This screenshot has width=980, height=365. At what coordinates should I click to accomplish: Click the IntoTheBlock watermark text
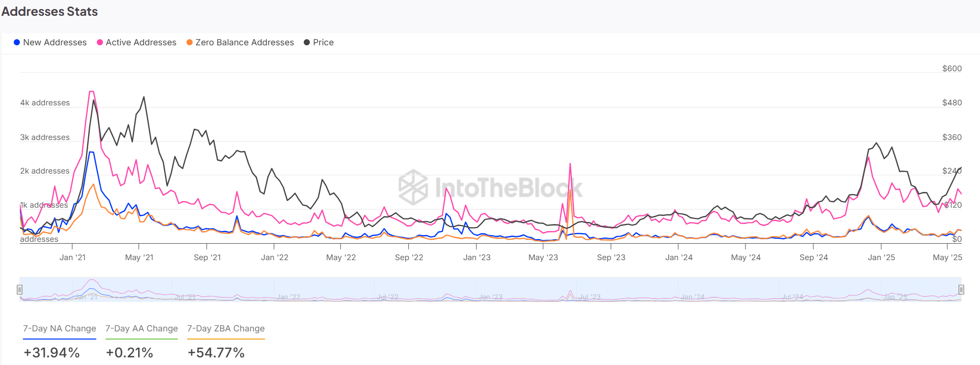coord(508,187)
